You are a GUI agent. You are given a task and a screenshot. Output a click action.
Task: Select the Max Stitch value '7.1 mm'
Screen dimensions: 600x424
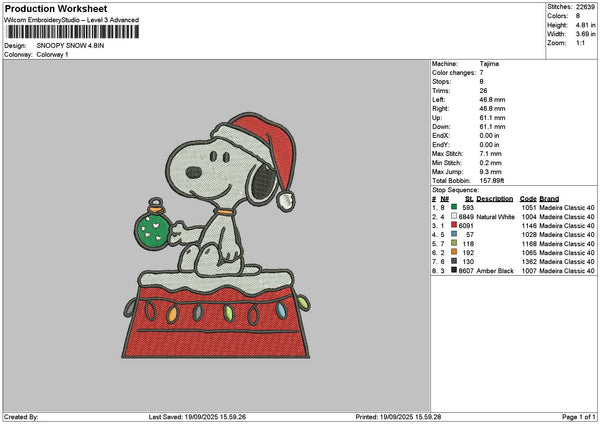pos(490,154)
